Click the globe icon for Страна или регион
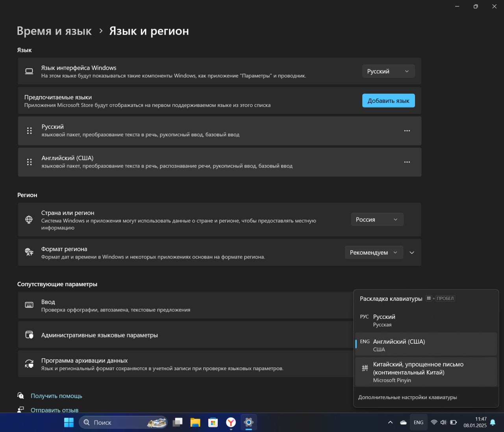This screenshot has height=432, width=504. pyautogui.click(x=29, y=220)
